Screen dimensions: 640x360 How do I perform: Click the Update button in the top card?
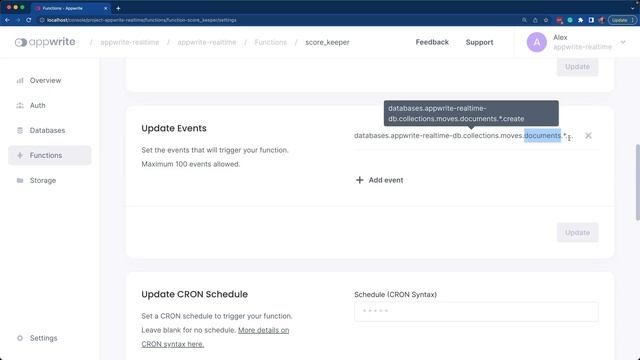pos(577,67)
